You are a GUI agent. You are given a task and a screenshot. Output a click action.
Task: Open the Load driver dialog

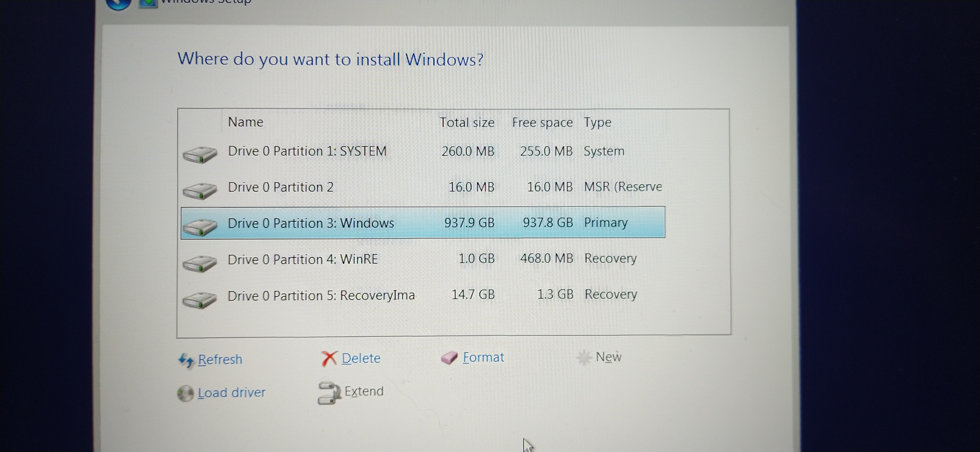coord(231,392)
